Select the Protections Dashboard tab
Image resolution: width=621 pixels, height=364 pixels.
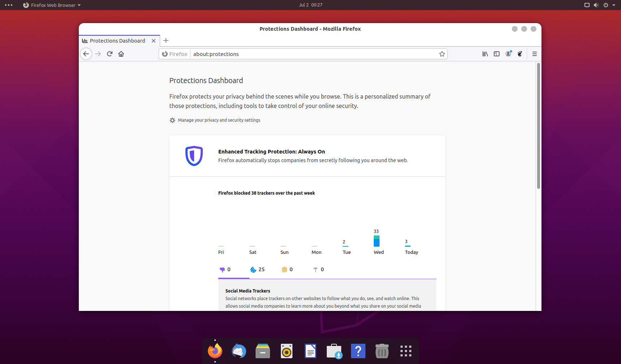coord(119,41)
